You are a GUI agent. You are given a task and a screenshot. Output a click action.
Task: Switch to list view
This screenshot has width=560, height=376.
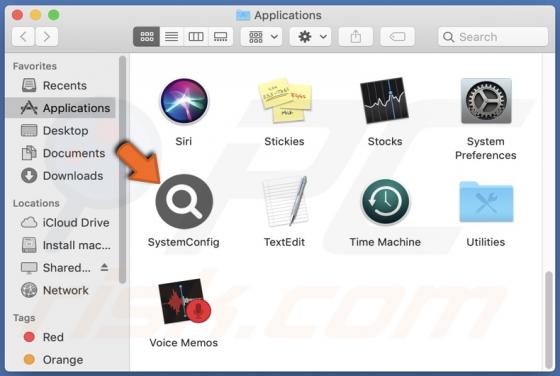171,36
